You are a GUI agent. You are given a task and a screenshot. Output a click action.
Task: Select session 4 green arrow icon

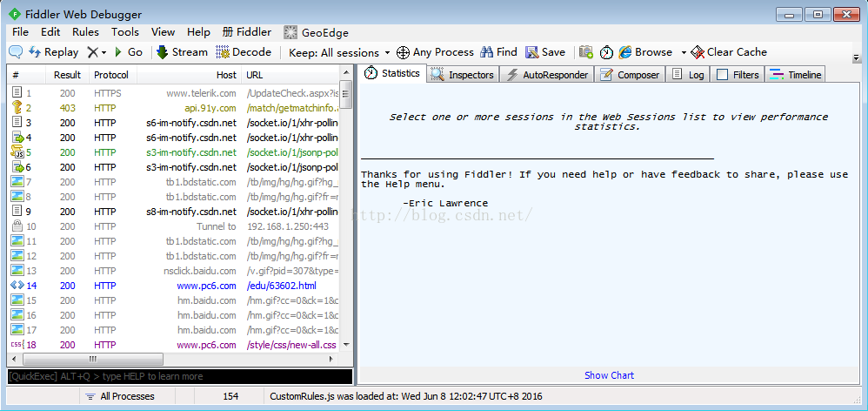coord(17,138)
